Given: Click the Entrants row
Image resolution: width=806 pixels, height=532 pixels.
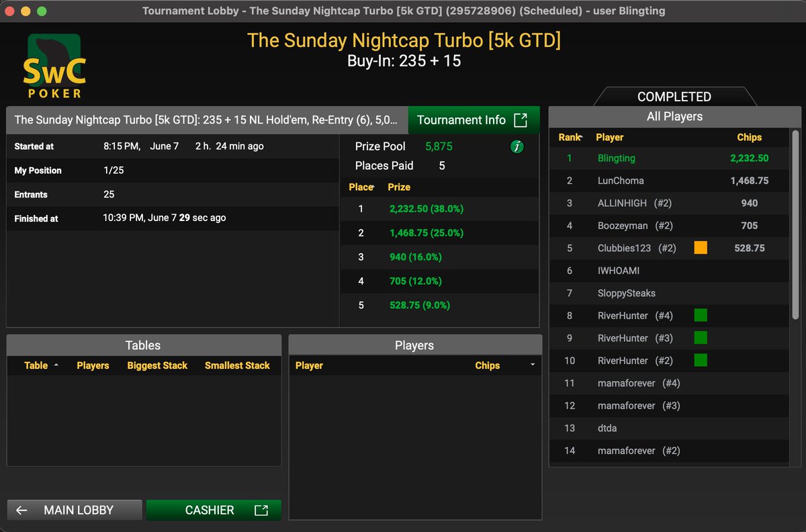Looking at the screenshot, I should (173, 195).
